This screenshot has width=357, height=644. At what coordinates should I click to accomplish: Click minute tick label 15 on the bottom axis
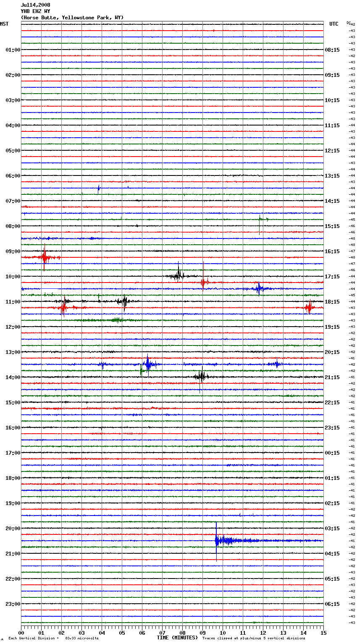coord(323,633)
